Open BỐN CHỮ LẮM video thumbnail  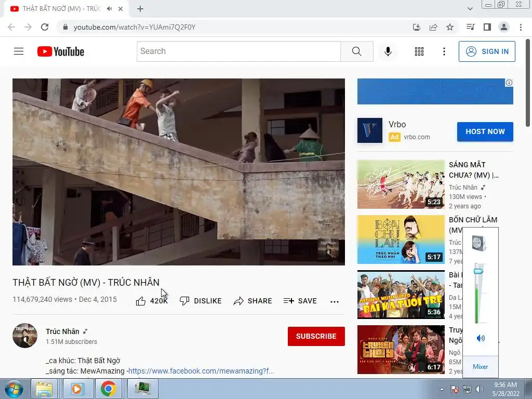[401, 240]
